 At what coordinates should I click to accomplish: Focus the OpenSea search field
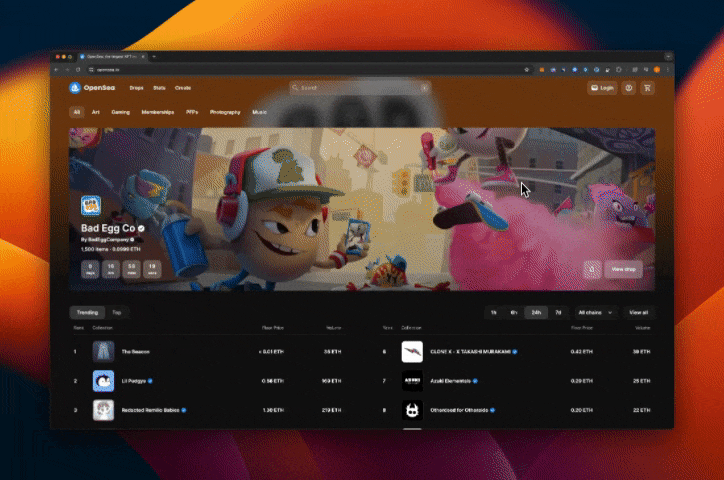[x=360, y=88]
